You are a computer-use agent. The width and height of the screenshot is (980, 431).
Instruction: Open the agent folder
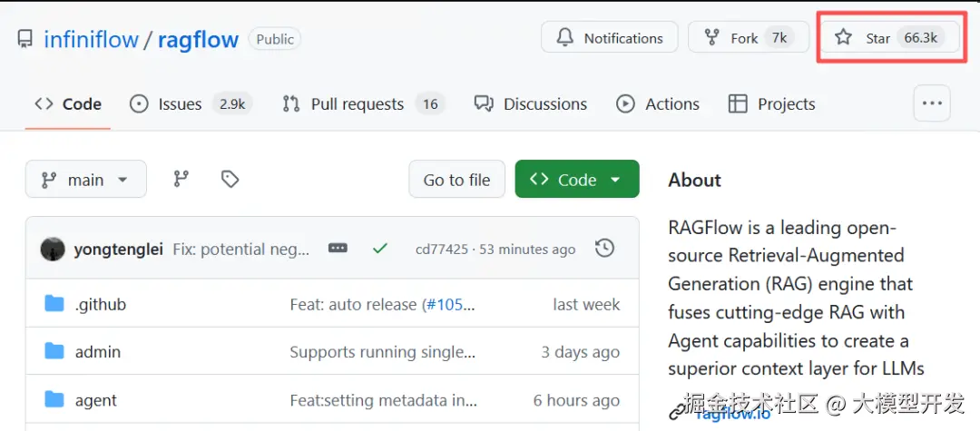click(95, 400)
